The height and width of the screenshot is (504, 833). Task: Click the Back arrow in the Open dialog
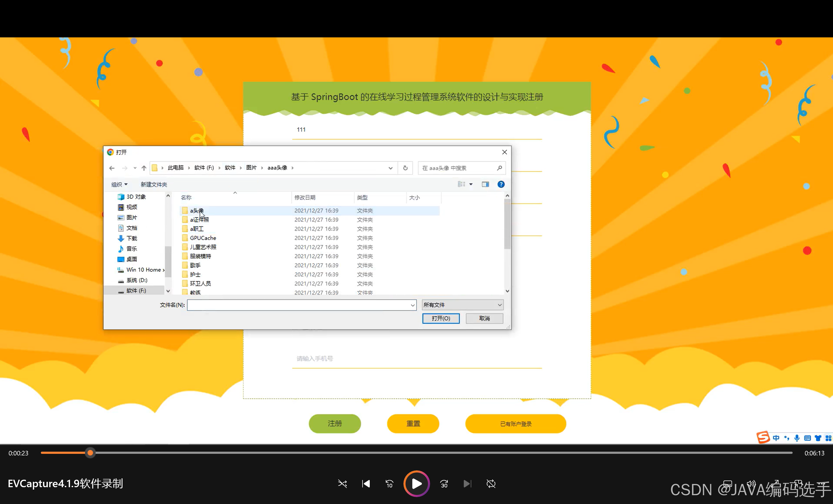[x=112, y=168]
